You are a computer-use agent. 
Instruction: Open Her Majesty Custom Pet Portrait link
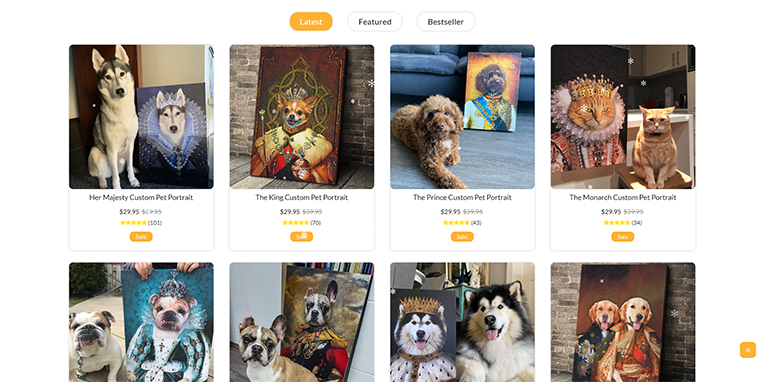click(x=141, y=197)
